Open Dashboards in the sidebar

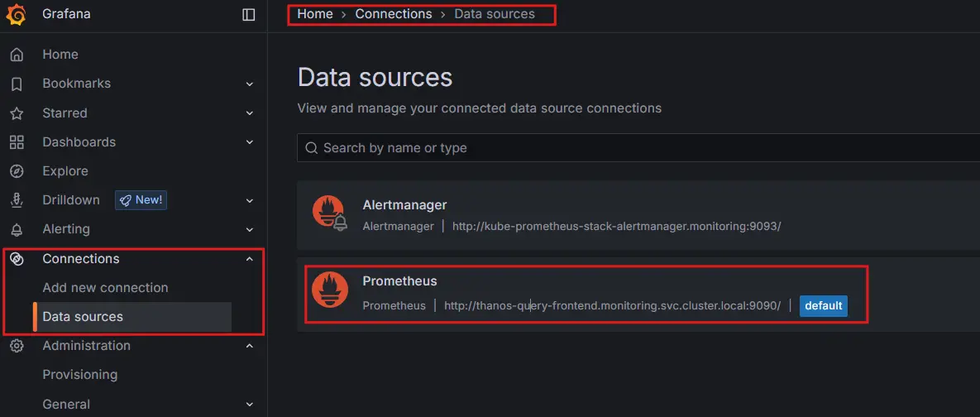pos(79,142)
